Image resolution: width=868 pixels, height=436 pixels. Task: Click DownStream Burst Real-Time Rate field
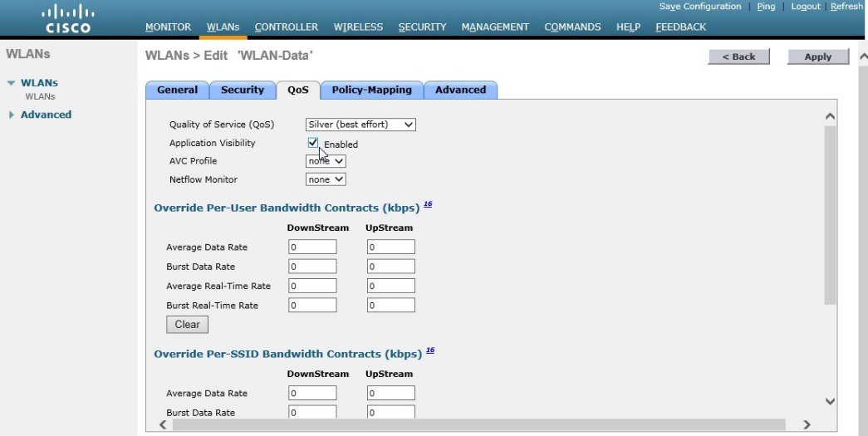click(x=312, y=305)
